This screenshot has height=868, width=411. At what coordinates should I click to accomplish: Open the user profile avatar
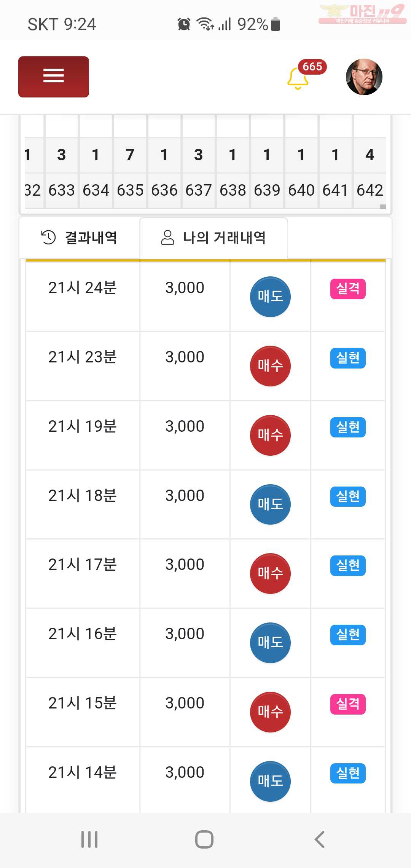tap(364, 77)
